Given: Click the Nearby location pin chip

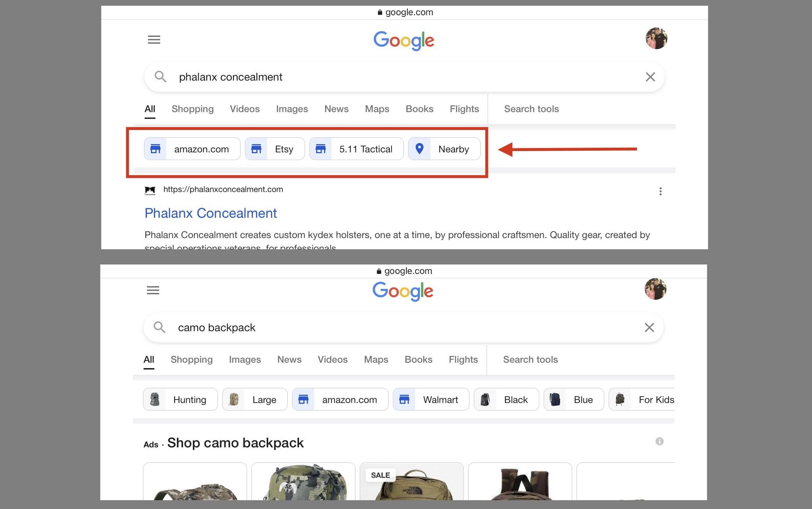Looking at the screenshot, I should click(x=444, y=149).
